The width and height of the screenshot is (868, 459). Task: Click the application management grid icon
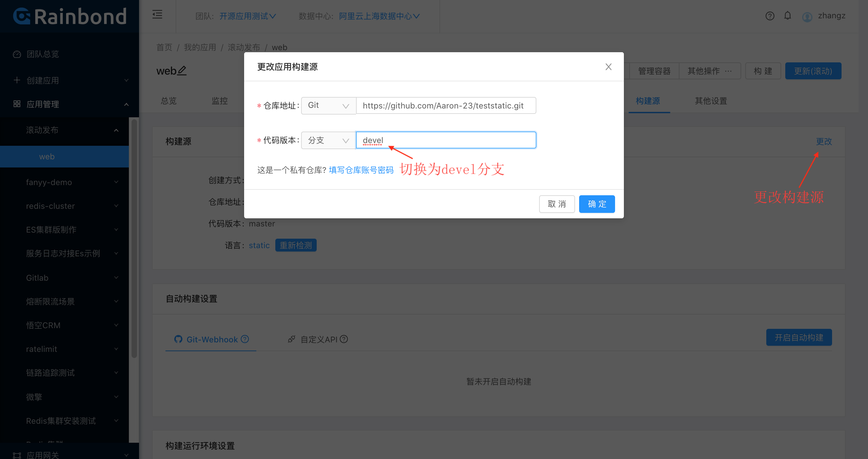(x=17, y=104)
